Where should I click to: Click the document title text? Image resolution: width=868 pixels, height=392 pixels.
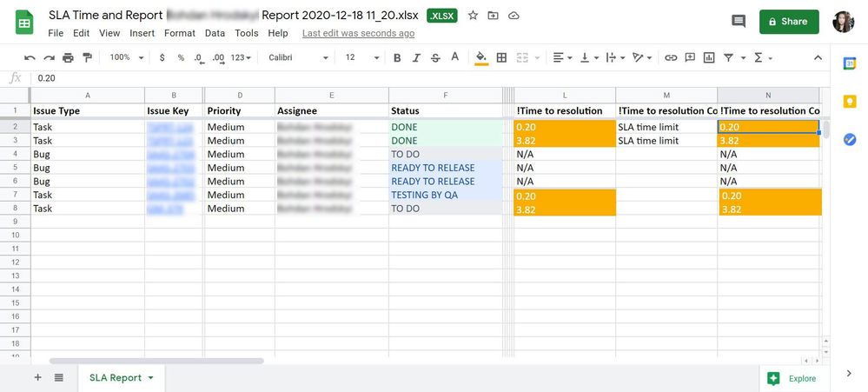point(233,16)
